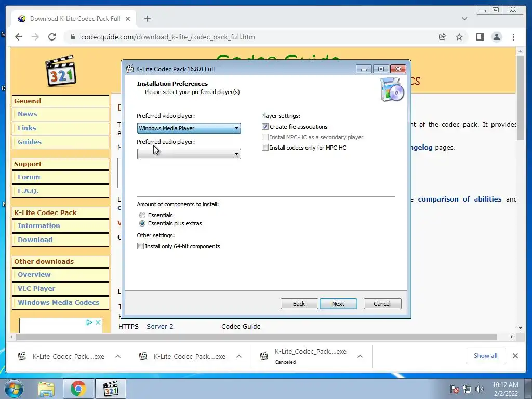This screenshot has width=532, height=399.
Task: Open the Download sidebar item
Action: pyautogui.click(x=60, y=240)
